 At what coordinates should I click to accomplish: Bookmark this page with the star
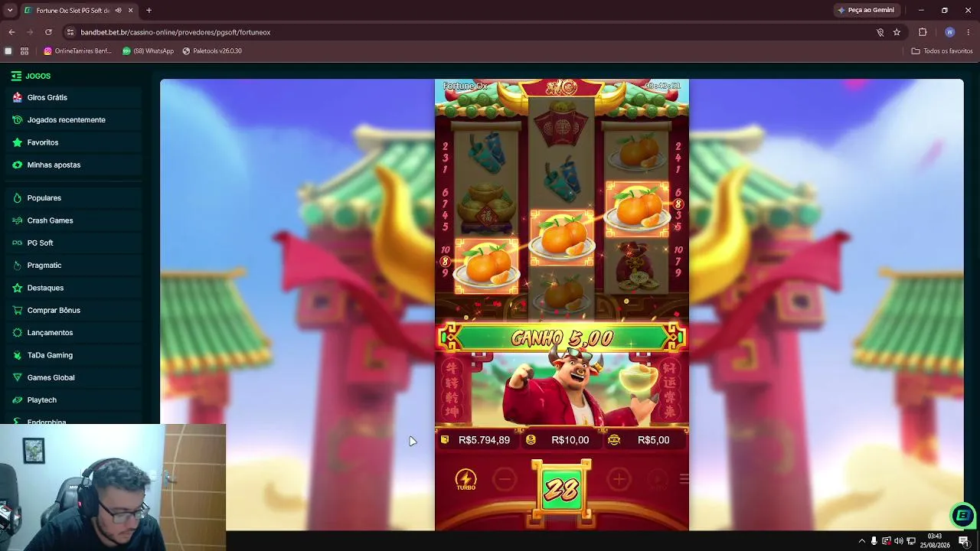[897, 32]
